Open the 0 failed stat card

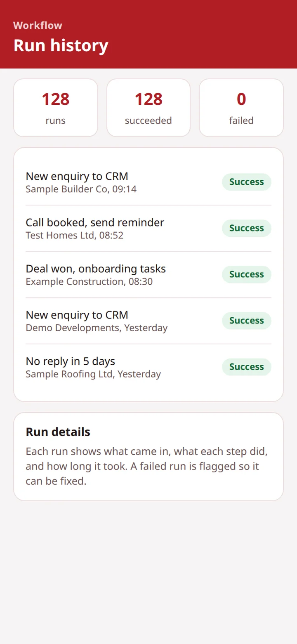[x=241, y=108]
